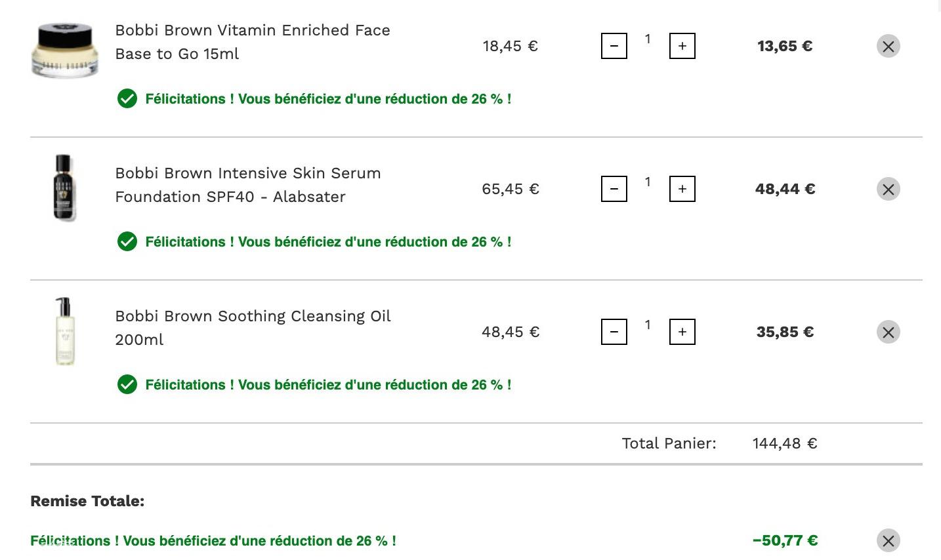Remove Soothing Cleansing Oil from cart
Screen dimensions: 941x560
(x=888, y=332)
